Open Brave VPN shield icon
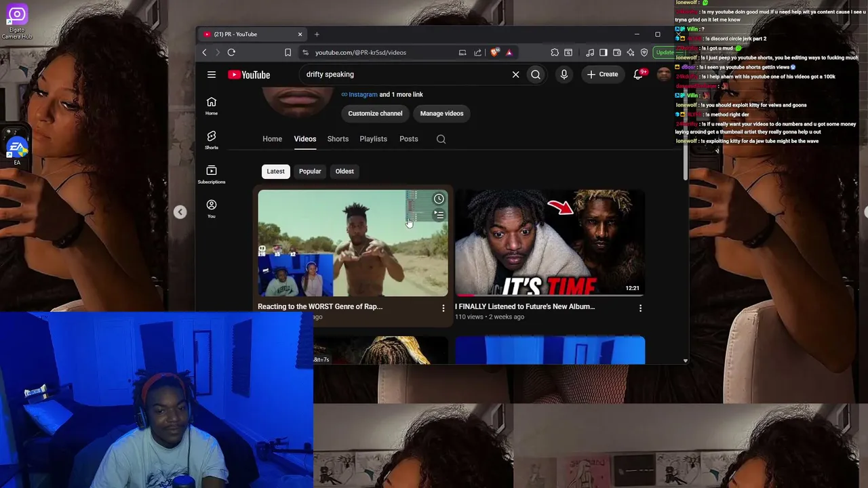Viewport: 868px width, 488px height. [x=644, y=52]
